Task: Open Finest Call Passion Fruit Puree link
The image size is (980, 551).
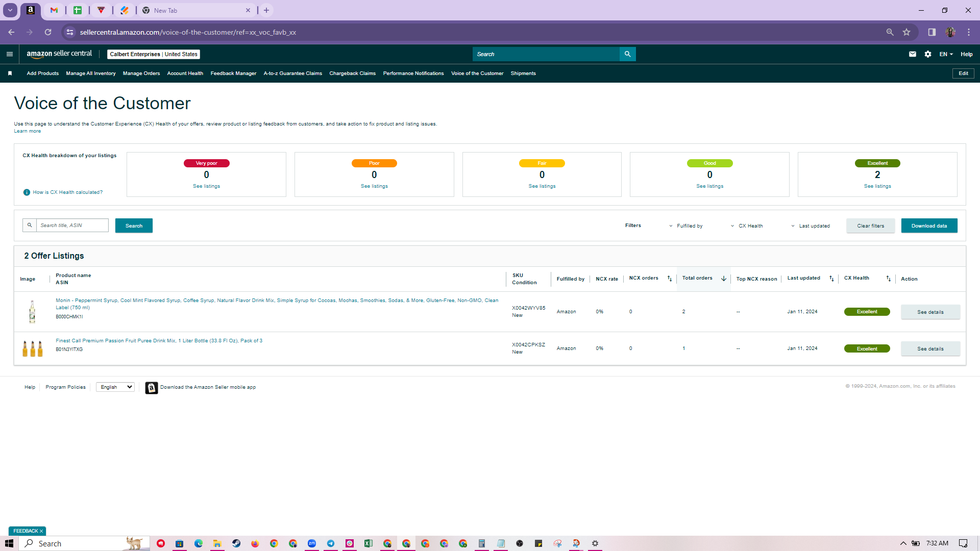Action: click(x=159, y=341)
